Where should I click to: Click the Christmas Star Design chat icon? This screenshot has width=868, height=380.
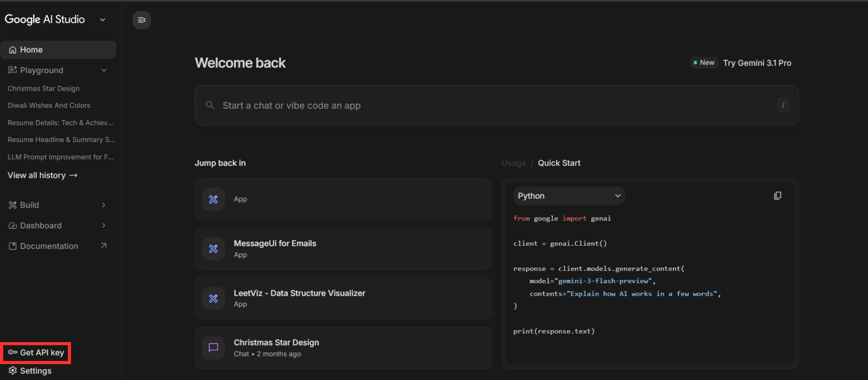click(x=213, y=348)
